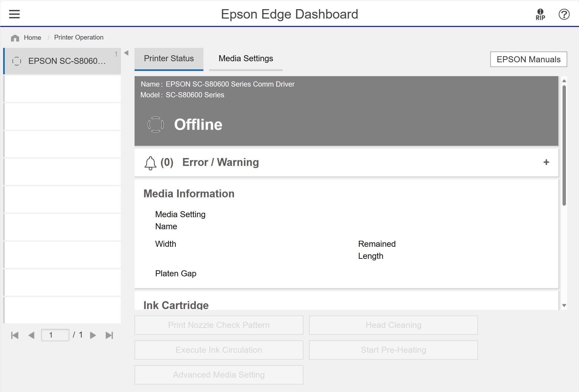Go to next page of printer list

coord(93,335)
